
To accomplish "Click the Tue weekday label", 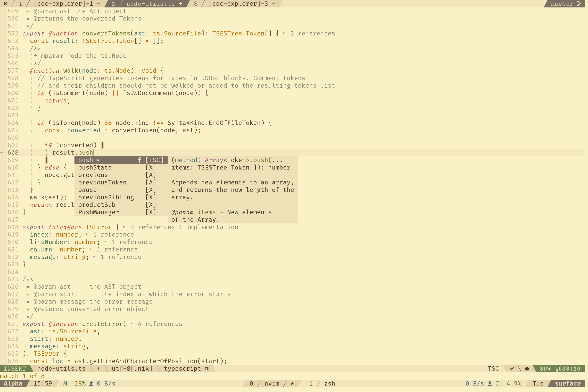I will pyautogui.click(x=538, y=384).
